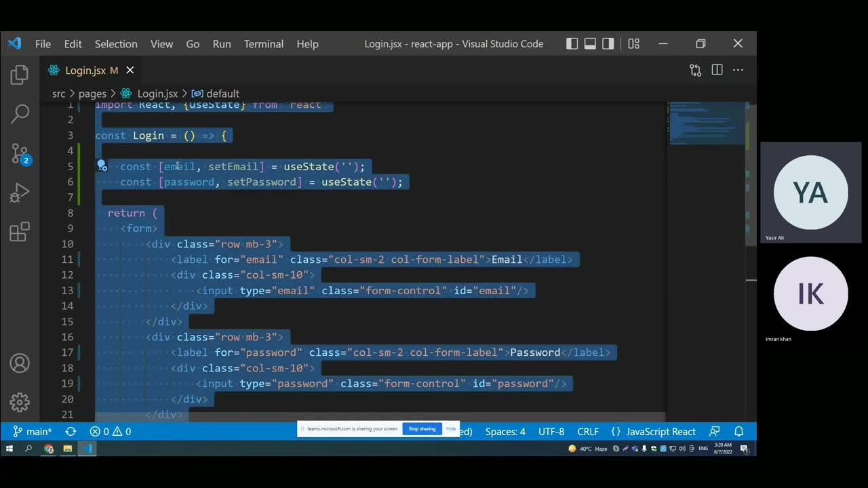Screen dimensions: 868x488
Task: Open Windows taskbar search
Action: coord(28,449)
